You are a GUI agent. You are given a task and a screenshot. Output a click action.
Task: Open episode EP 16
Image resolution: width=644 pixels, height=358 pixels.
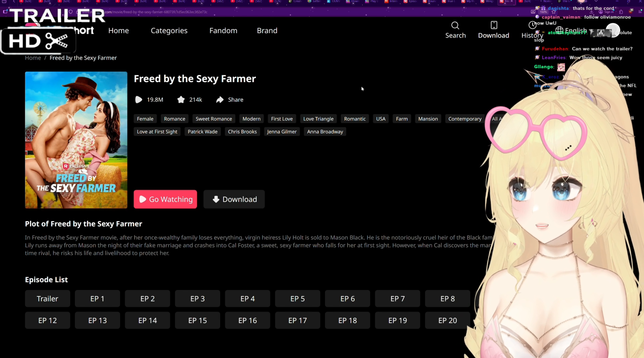(247, 320)
